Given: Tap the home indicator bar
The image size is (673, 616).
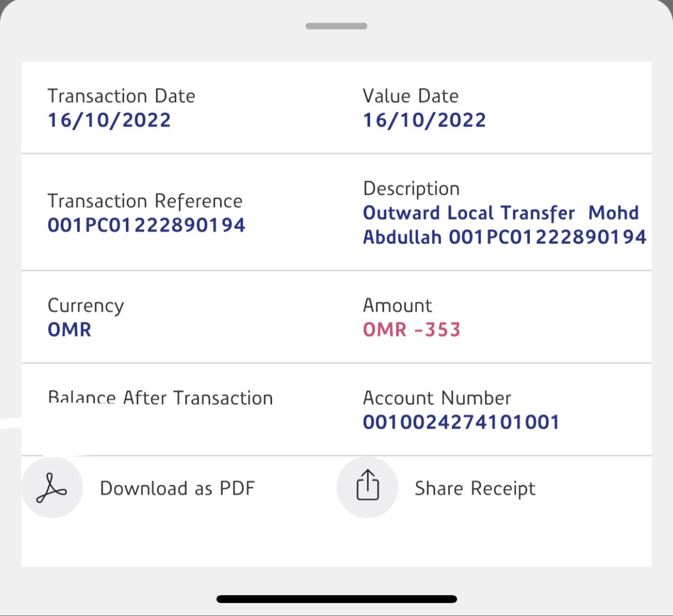Looking at the screenshot, I should click(336, 599).
